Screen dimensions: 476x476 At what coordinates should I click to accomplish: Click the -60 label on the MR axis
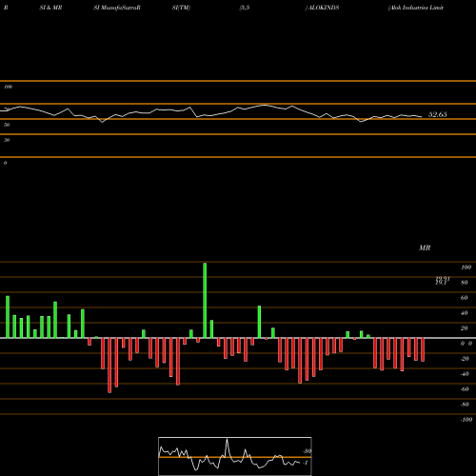point(465,389)
